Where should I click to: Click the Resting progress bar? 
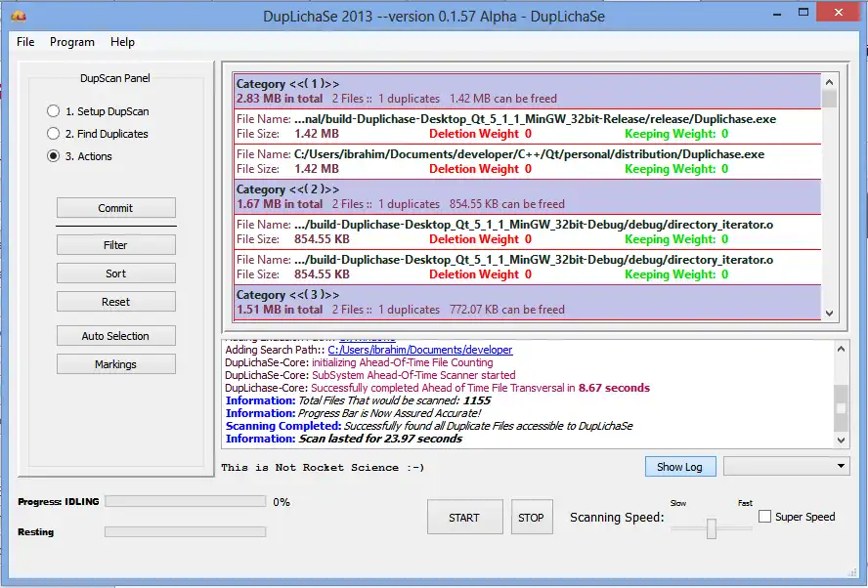tap(186, 531)
